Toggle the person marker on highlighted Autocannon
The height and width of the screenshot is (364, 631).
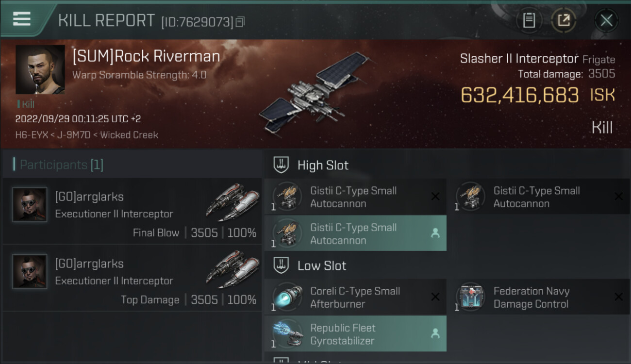click(435, 233)
